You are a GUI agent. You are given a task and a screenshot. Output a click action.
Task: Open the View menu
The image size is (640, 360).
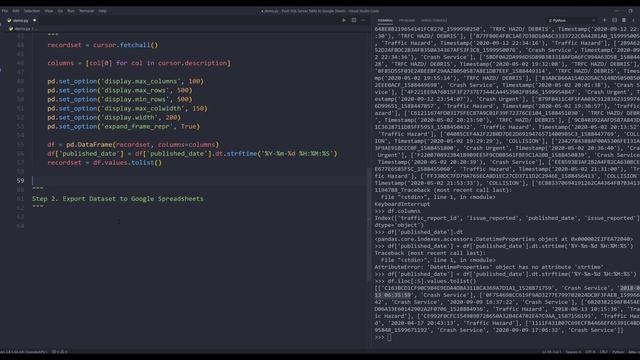(49, 11)
